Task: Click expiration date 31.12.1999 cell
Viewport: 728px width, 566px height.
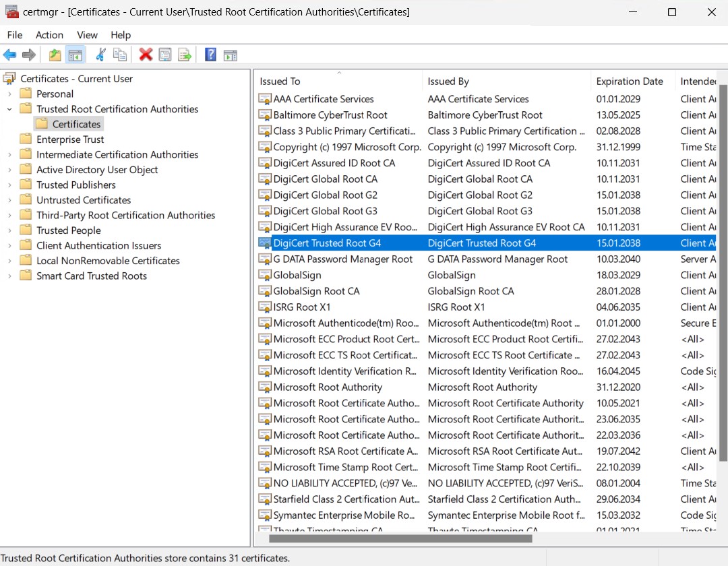Action: (618, 147)
